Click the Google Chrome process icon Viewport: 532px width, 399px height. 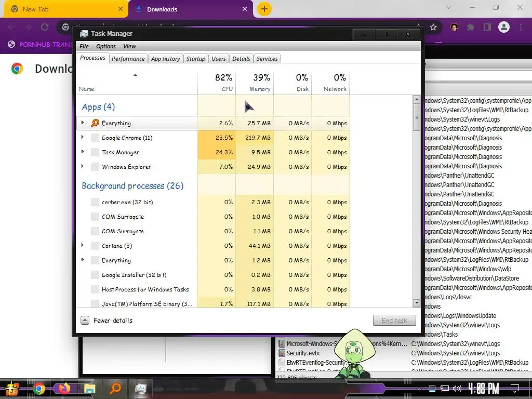coord(95,138)
